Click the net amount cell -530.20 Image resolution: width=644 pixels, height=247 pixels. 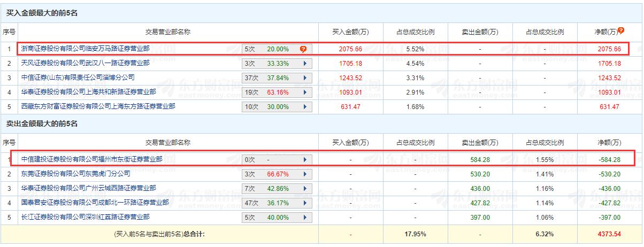coord(609,174)
